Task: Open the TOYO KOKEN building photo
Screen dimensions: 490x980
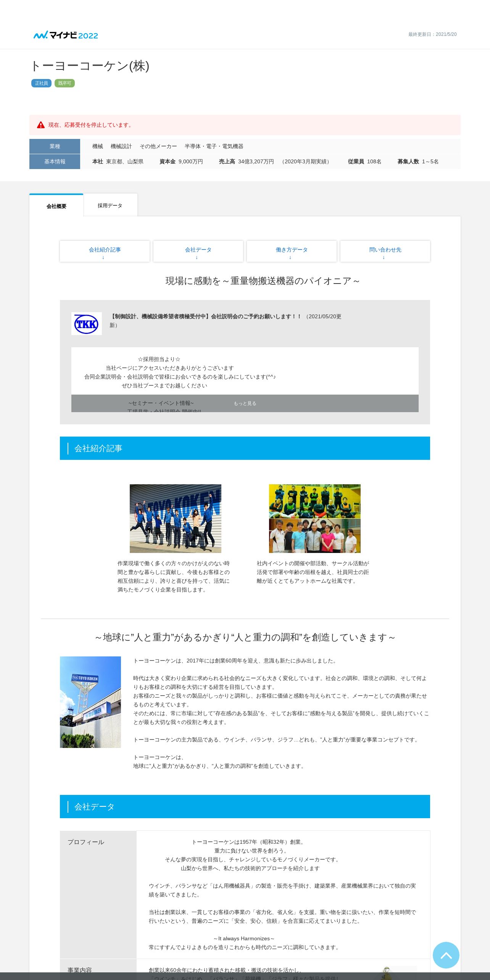Action: click(90, 702)
